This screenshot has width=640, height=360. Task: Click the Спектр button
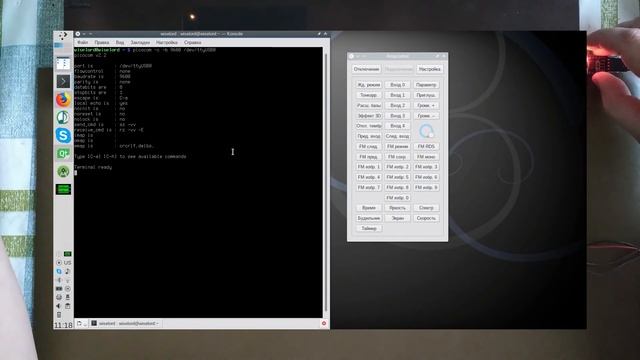click(426, 208)
